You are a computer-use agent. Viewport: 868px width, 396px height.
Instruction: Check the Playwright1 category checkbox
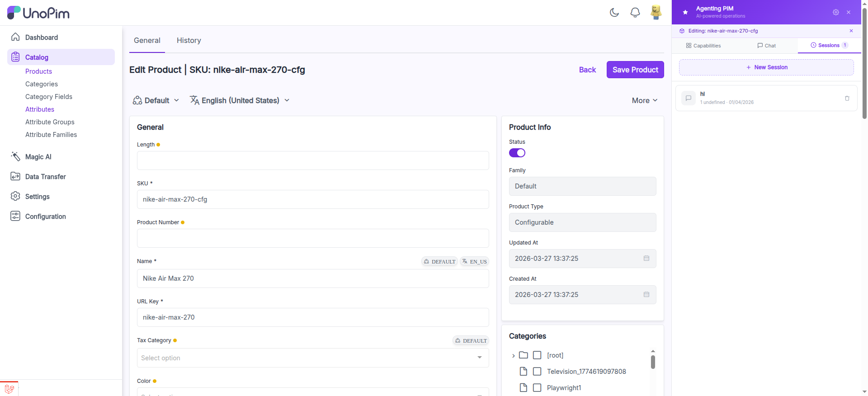(x=537, y=388)
